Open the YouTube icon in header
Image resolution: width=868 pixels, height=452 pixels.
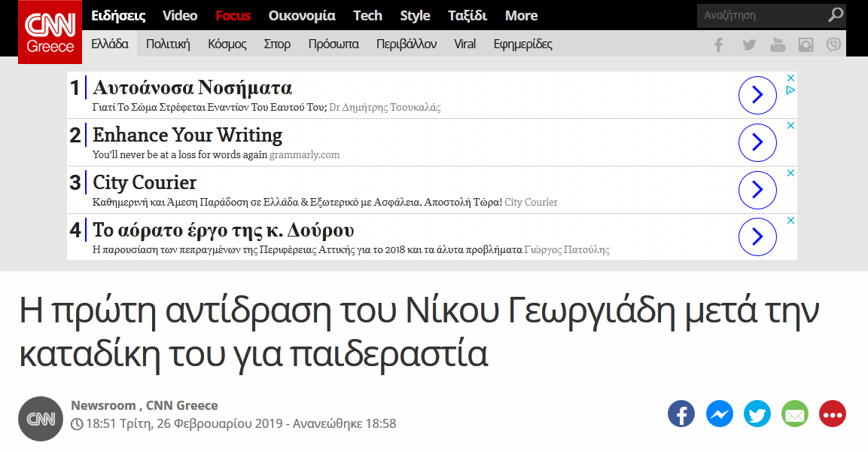click(x=778, y=44)
